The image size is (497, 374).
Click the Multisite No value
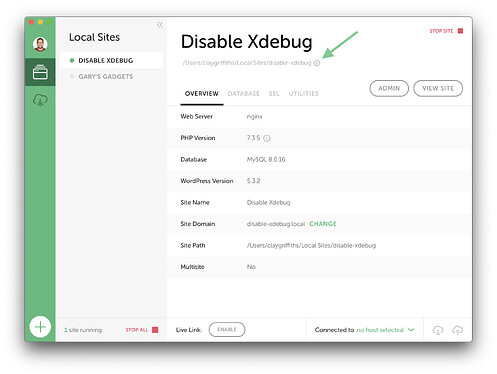point(251,267)
